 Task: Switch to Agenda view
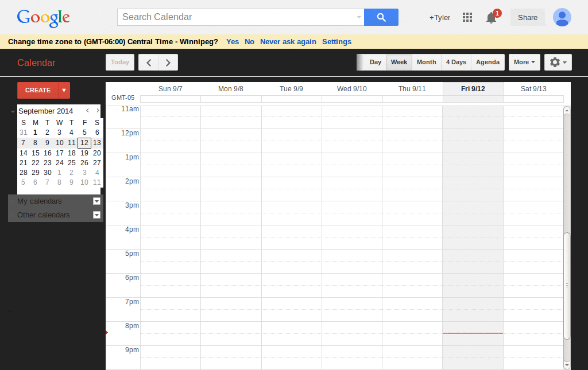(488, 62)
